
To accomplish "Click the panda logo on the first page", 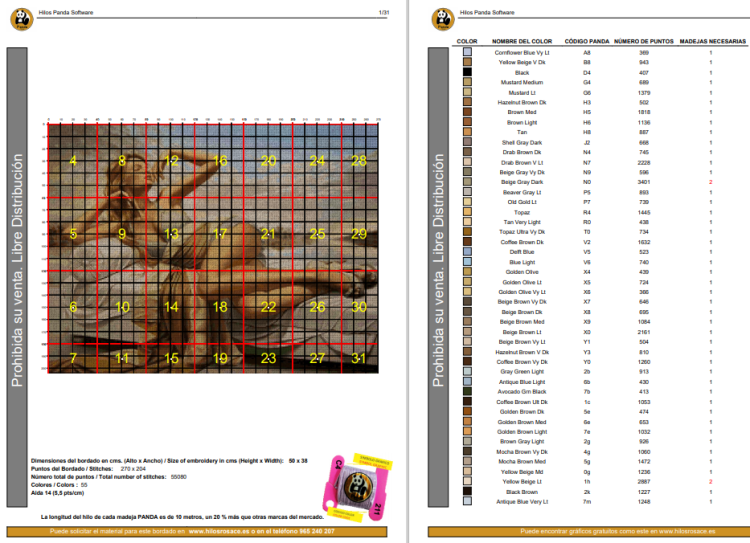I will (x=22, y=19).
